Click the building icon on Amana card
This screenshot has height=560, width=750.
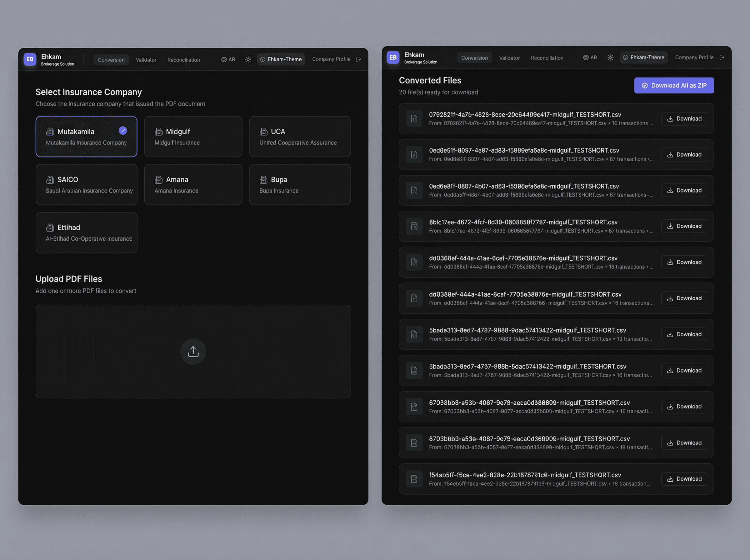click(x=158, y=179)
